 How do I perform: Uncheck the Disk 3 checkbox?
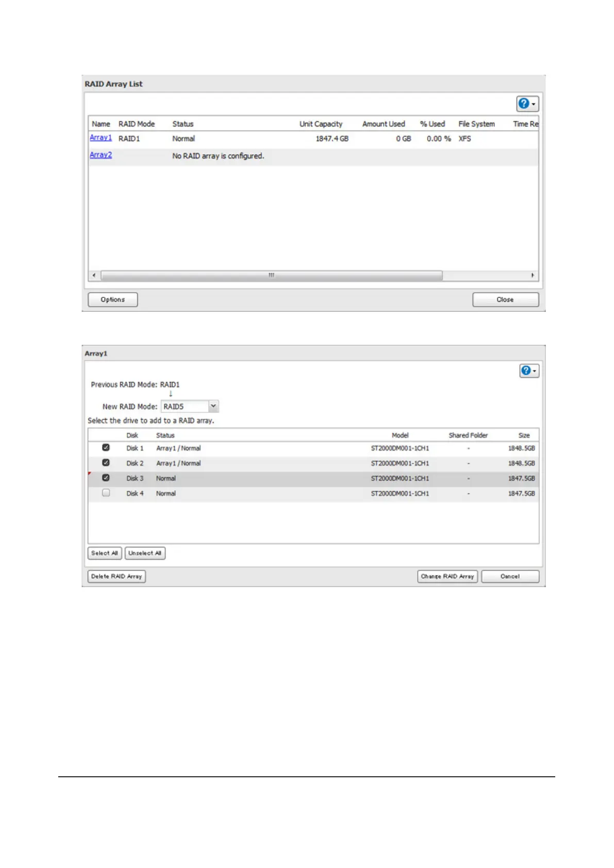[x=106, y=478]
